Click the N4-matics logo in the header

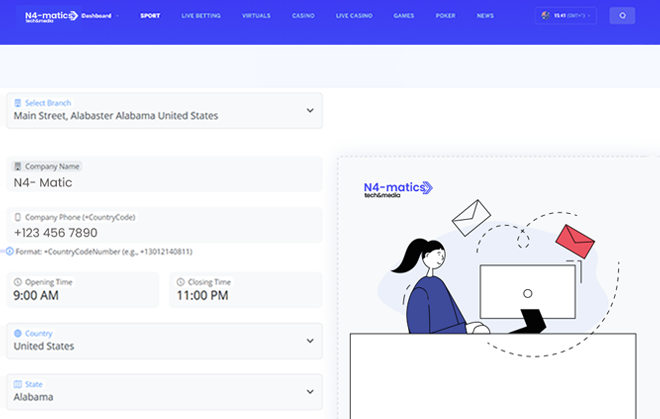point(51,16)
